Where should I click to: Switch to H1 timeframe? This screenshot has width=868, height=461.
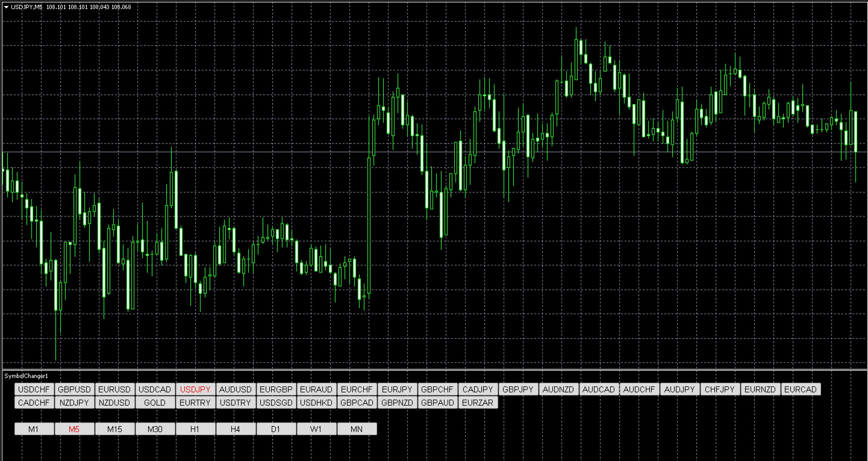[195, 429]
